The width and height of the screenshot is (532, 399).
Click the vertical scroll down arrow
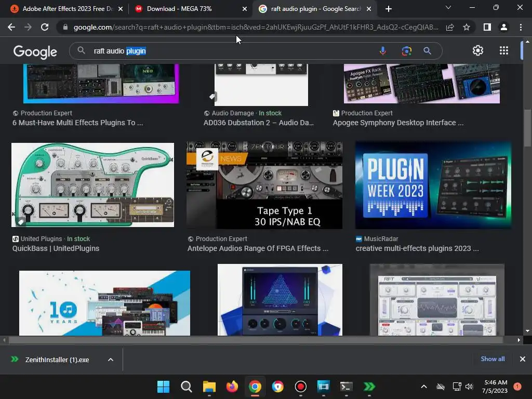pyautogui.click(x=527, y=331)
